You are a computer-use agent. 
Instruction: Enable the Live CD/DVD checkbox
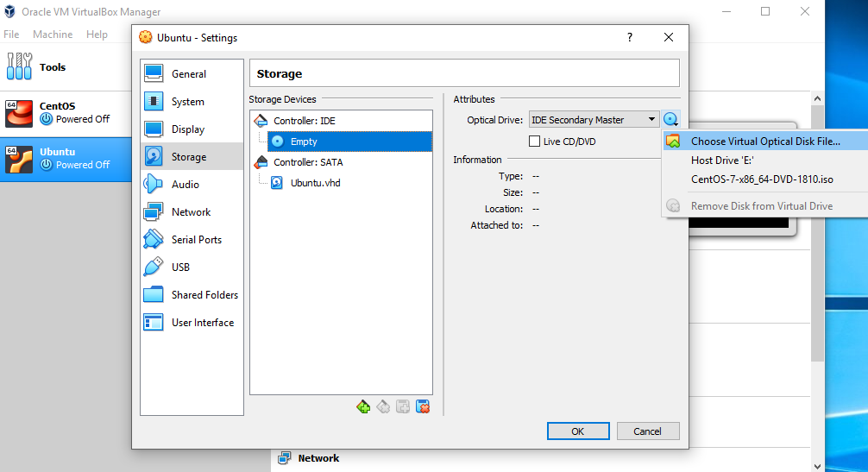(x=534, y=142)
